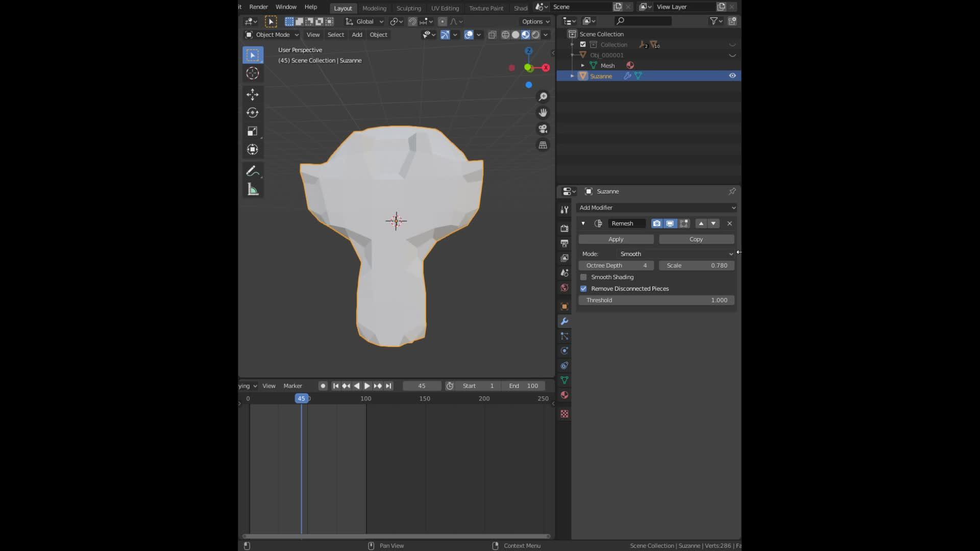Image resolution: width=980 pixels, height=551 pixels.
Task: Switch viewport to Rendered shading
Action: [x=536, y=35]
